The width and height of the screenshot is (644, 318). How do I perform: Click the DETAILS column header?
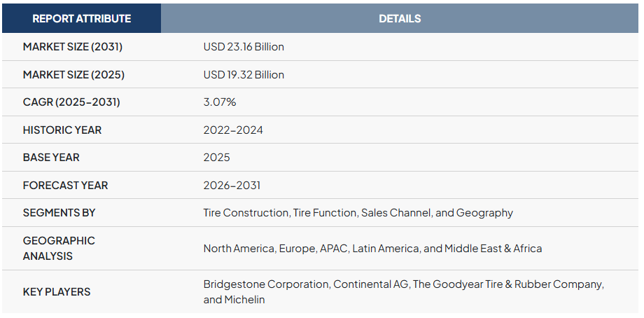400,18
